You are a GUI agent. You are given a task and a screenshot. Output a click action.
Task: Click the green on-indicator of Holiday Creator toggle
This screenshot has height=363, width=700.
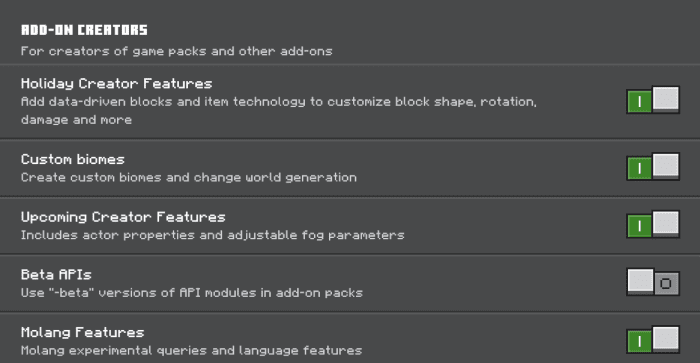click(639, 102)
